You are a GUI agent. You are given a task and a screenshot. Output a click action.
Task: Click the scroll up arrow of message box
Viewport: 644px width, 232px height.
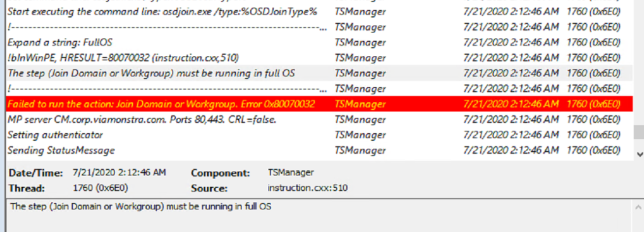(639, 206)
